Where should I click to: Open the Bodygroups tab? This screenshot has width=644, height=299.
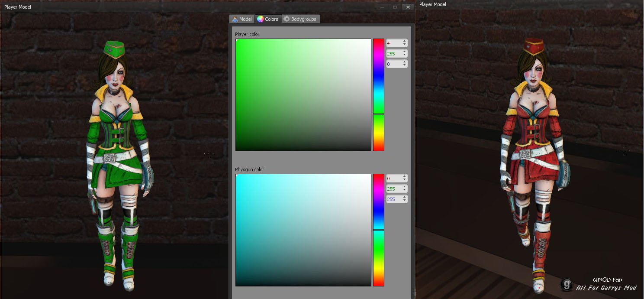301,19
